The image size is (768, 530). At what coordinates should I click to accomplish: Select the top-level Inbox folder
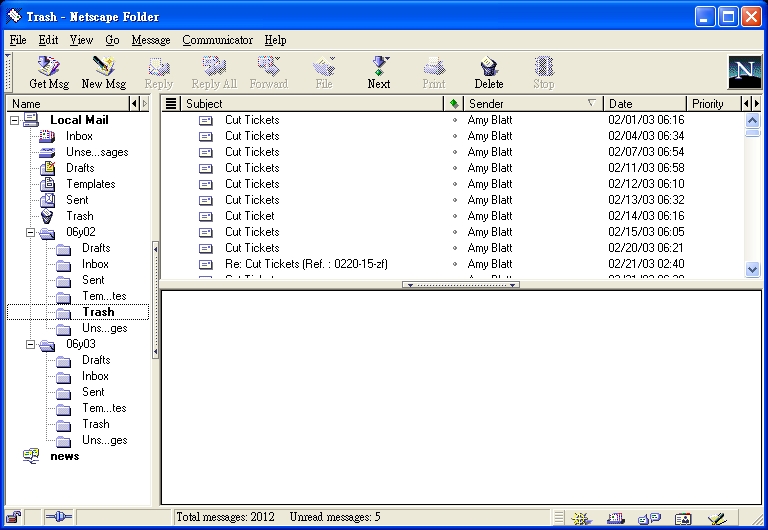click(79, 136)
